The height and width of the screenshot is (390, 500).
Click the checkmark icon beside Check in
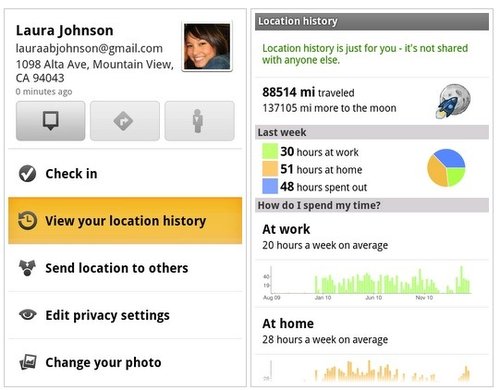27,174
